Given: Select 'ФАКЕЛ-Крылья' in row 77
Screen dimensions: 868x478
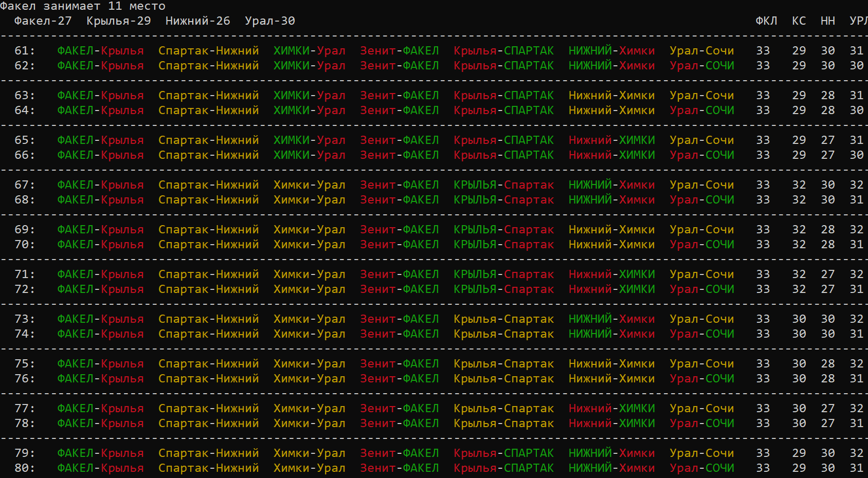Looking at the screenshot, I should (100, 409).
